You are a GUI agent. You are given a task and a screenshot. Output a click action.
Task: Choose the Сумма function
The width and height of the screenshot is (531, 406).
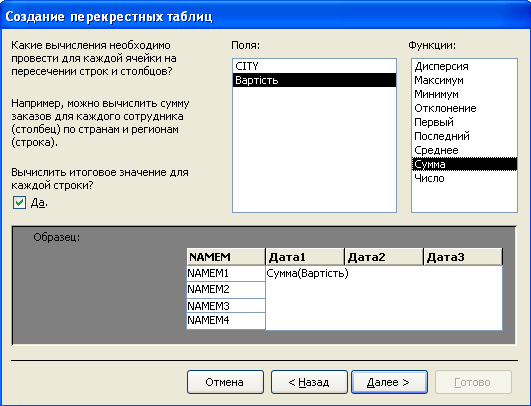click(x=464, y=164)
